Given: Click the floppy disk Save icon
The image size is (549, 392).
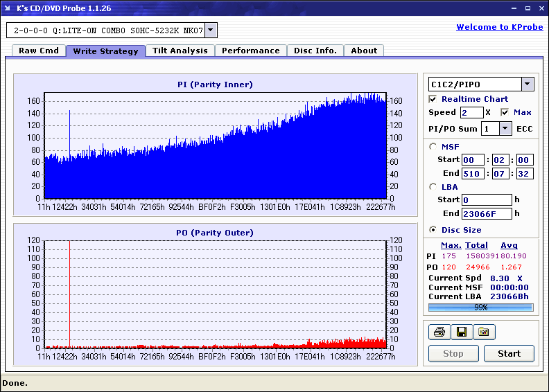Looking at the screenshot, I should pyautogui.click(x=461, y=332).
